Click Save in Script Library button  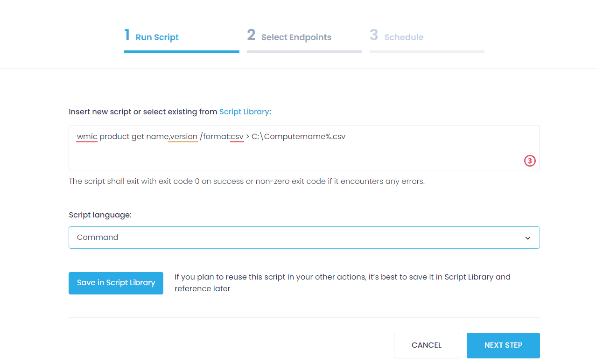[x=116, y=283]
